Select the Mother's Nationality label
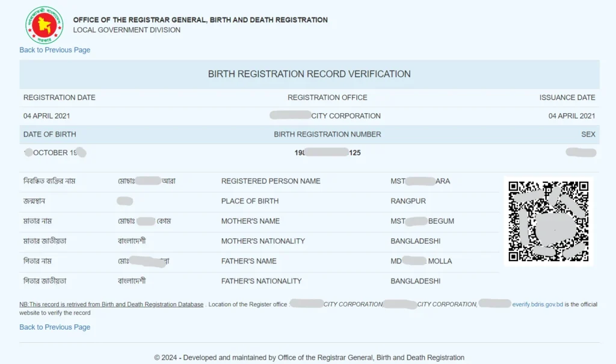This screenshot has width=616, height=364. (x=263, y=241)
